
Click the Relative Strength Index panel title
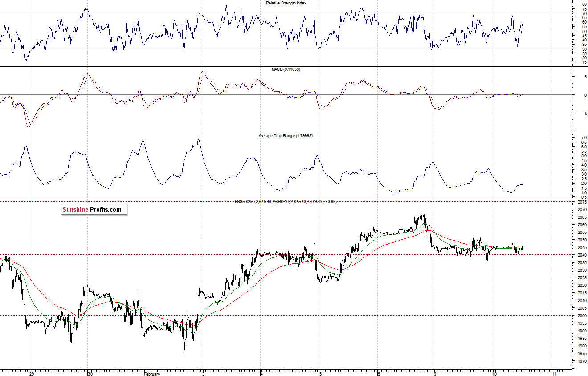pyautogui.click(x=286, y=3)
